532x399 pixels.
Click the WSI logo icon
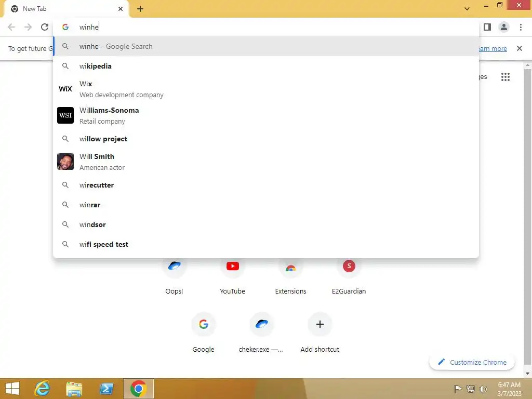click(x=65, y=115)
